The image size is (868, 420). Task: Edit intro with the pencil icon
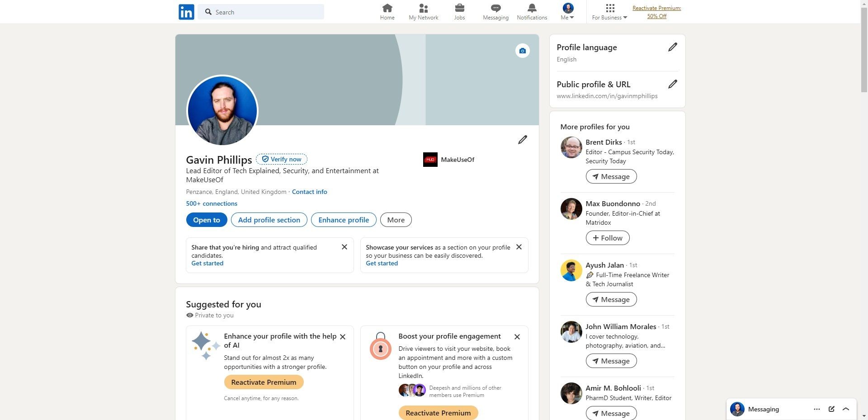coord(522,140)
